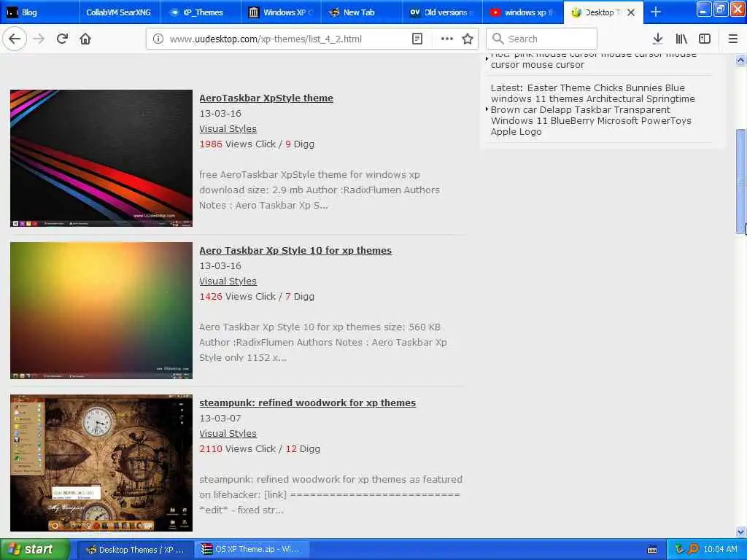The height and width of the screenshot is (560, 747).
Task: Bookmark this page with star icon
Action: pyautogui.click(x=468, y=39)
